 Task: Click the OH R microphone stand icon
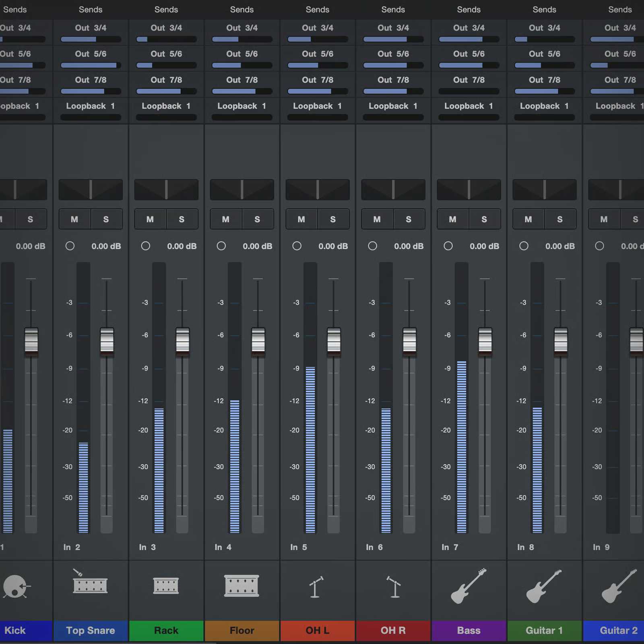[x=394, y=587]
